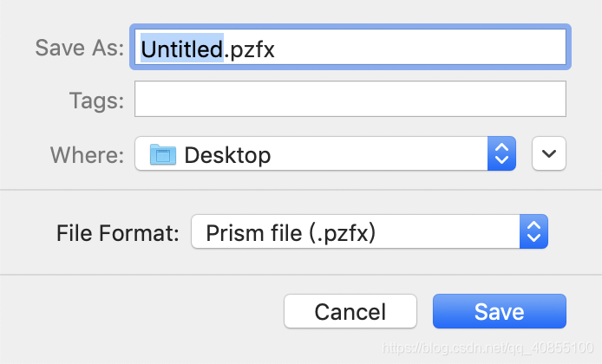Click the blog.csdn.net watermark URL
This screenshot has width=602, height=364.
click(487, 348)
